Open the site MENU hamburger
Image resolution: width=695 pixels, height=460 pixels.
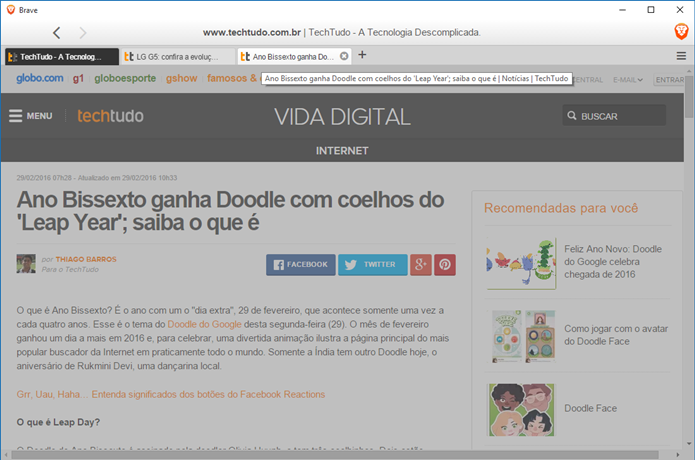coord(31,116)
